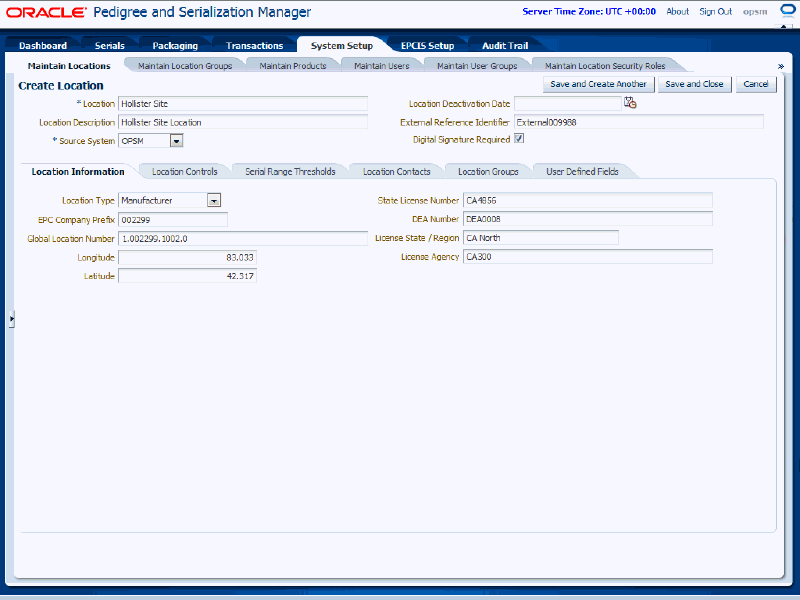Open the Transactions tab
800x600 pixels.
[x=255, y=45]
